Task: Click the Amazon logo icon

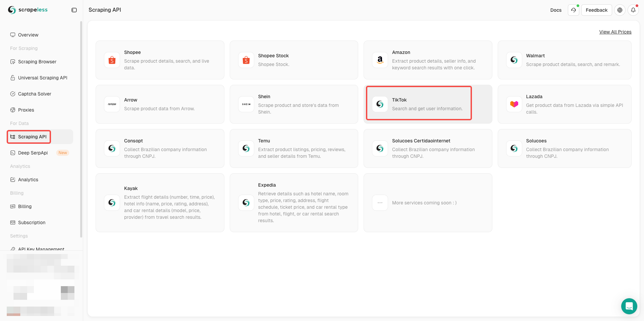Action: click(380, 60)
